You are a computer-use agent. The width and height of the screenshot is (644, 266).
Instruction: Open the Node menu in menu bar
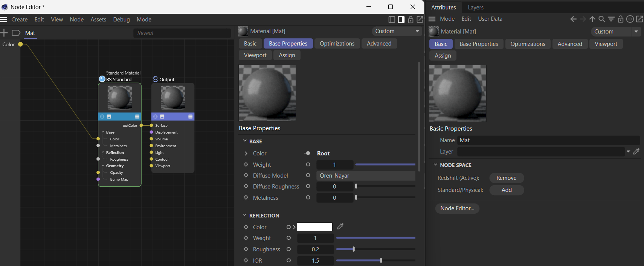click(x=76, y=20)
